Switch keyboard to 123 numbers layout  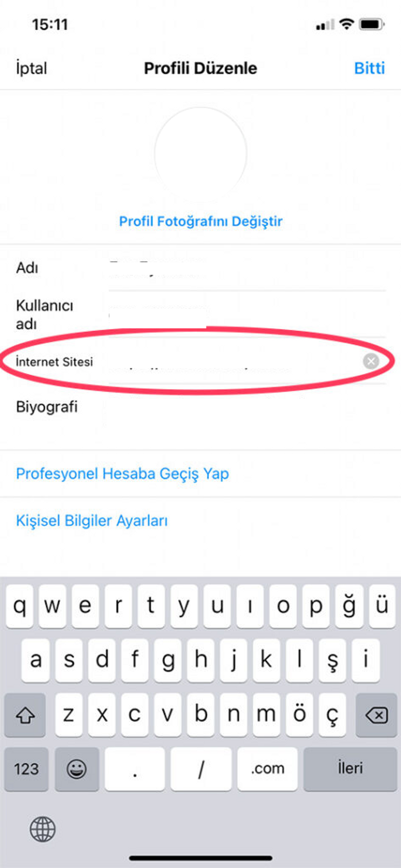pos(26,769)
